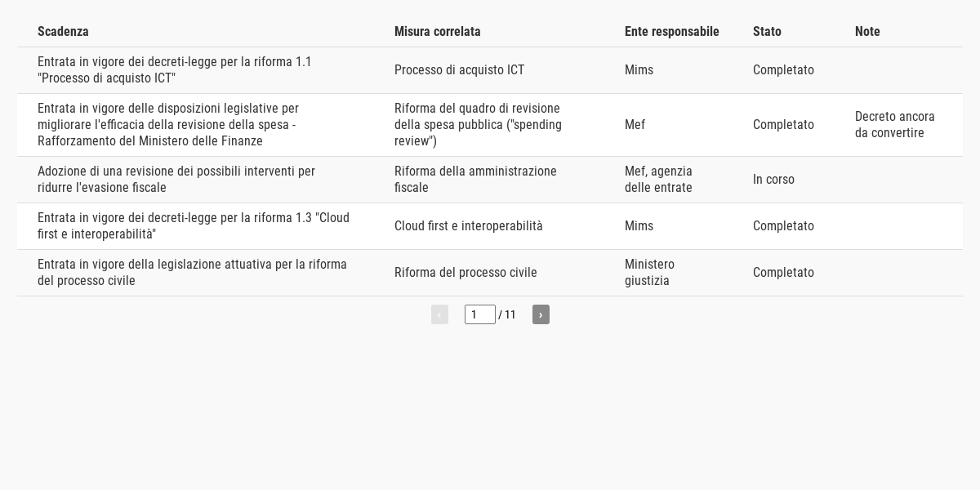Select the Cloud first e interoperabilità measure cell

click(x=469, y=226)
